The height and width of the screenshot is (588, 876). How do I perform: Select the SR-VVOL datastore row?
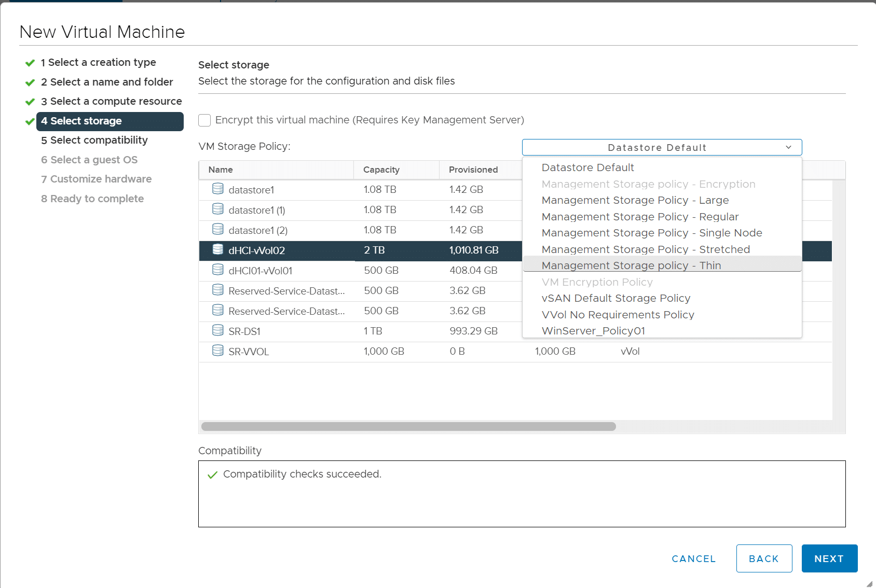click(x=515, y=352)
